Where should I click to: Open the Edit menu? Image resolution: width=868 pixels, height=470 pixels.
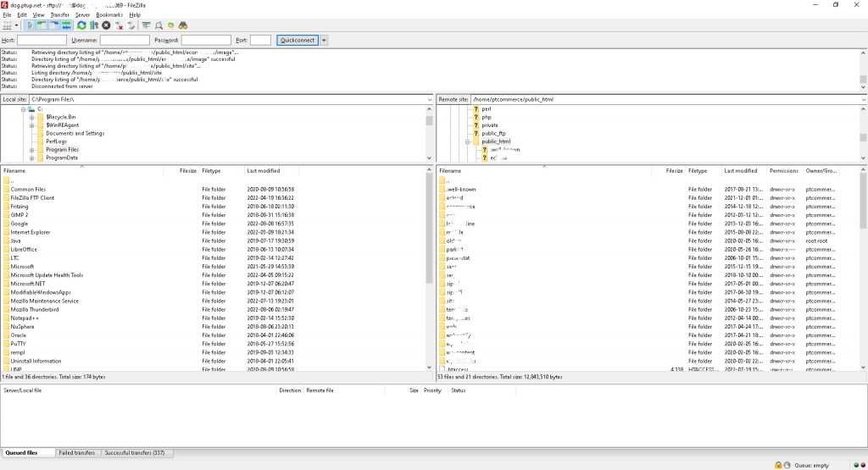[22, 15]
